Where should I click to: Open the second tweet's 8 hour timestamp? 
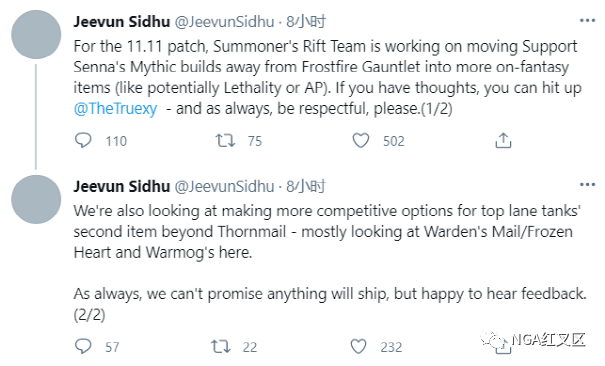coord(306,186)
